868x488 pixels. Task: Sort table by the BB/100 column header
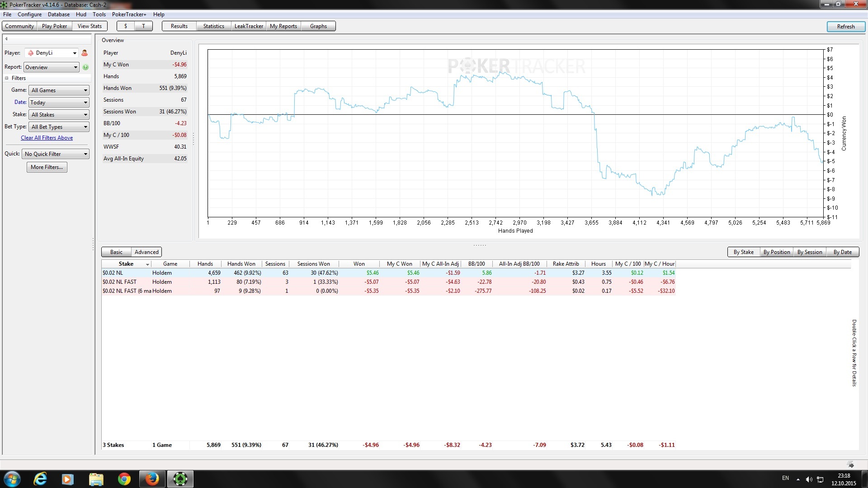[476, 264]
